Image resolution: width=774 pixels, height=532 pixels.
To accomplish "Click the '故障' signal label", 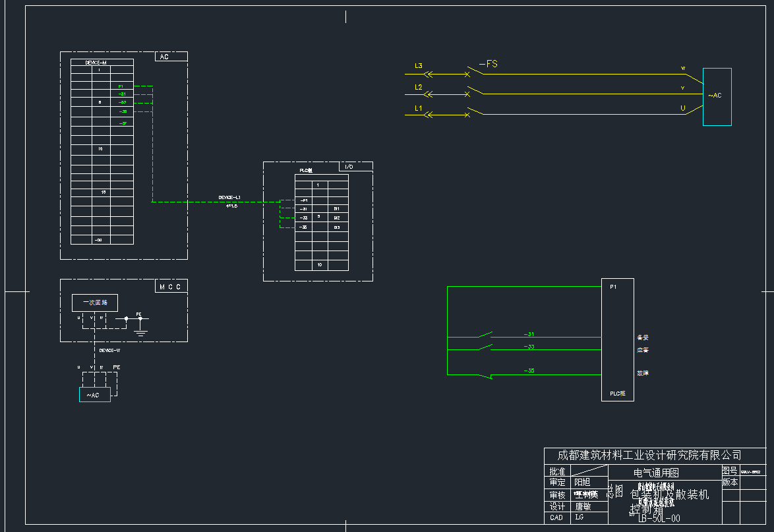I will (643, 373).
